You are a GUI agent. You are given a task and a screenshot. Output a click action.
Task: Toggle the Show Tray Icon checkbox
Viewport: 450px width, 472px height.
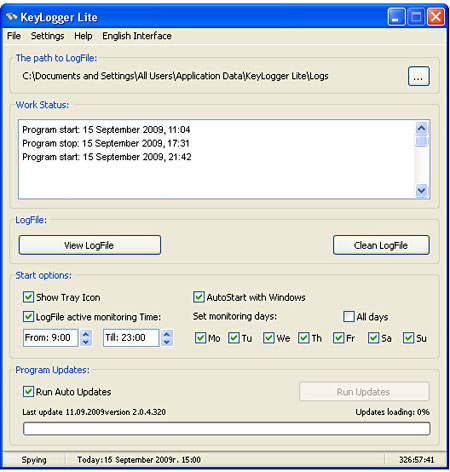28,297
